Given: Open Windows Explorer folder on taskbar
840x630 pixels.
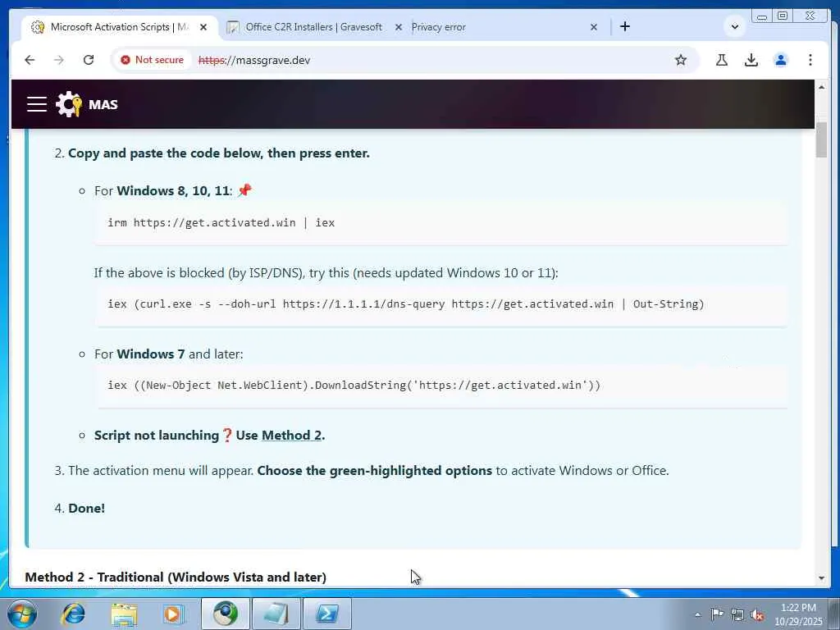Looking at the screenshot, I should point(124,614).
